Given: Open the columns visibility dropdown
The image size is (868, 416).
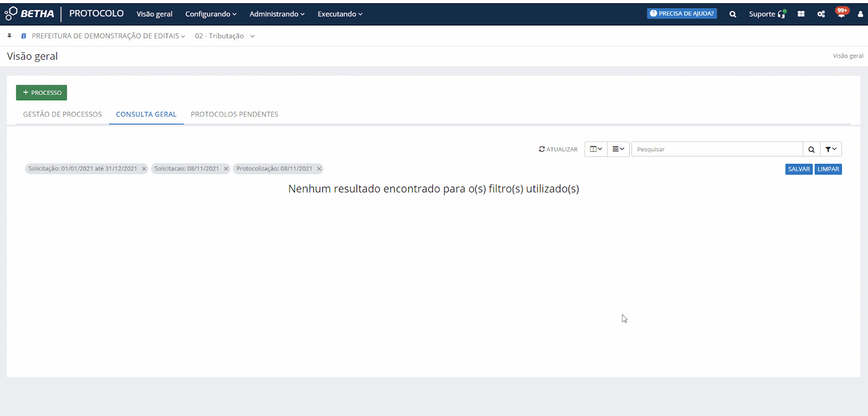Looking at the screenshot, I should click(596, 149).
